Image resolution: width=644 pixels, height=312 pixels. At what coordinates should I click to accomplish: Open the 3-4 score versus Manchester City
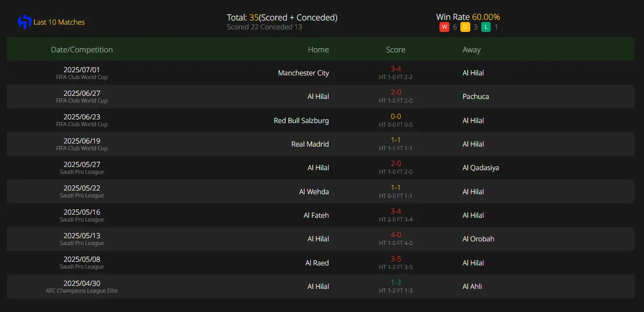(396, 69)
